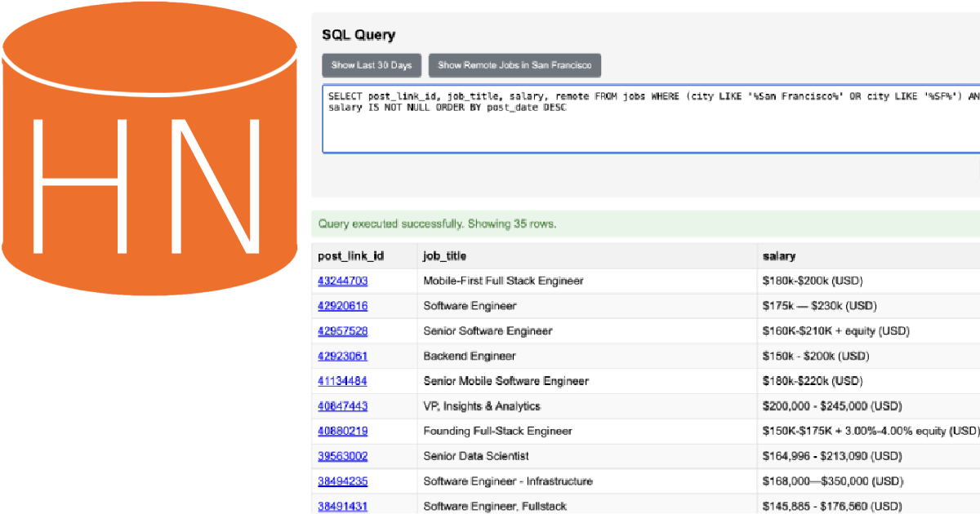The height and width of the screenshot is (514, 980).
Task: Open post 43244703 for Mobile-First Full Stack Engineer
Action: tap(342, 280)
